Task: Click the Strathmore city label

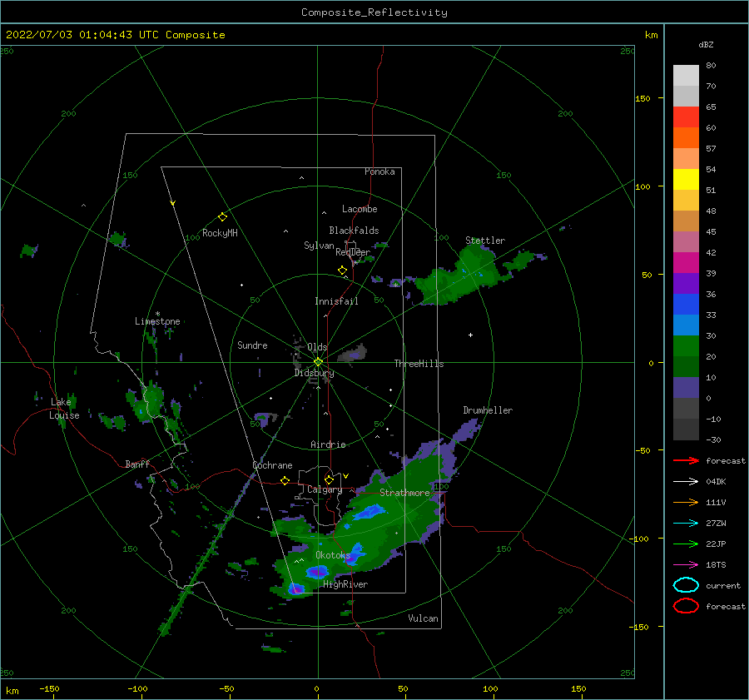Action: click(404, 493)
